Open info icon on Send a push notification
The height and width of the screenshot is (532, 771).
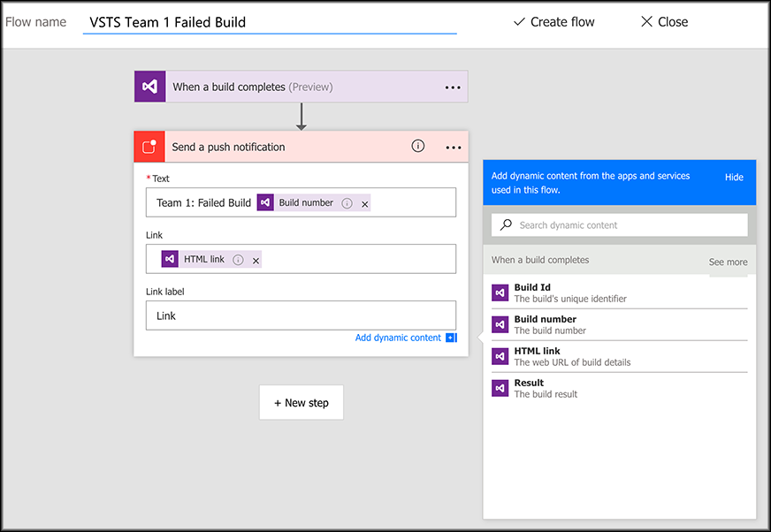coord(418,146)
